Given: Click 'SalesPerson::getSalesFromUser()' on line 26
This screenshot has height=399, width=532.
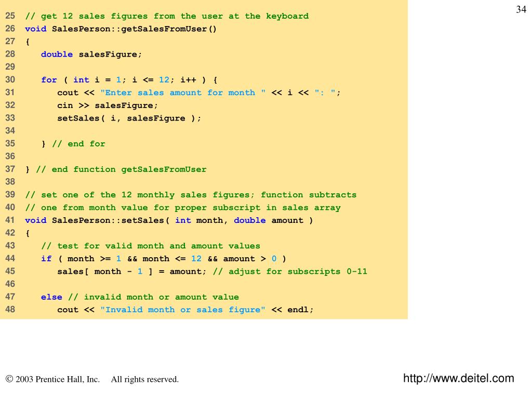Looking at the screenshot, I should 134,29.
